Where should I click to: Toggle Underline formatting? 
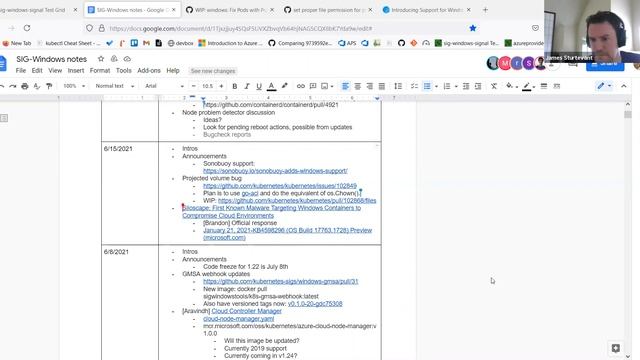pos(259,86)
